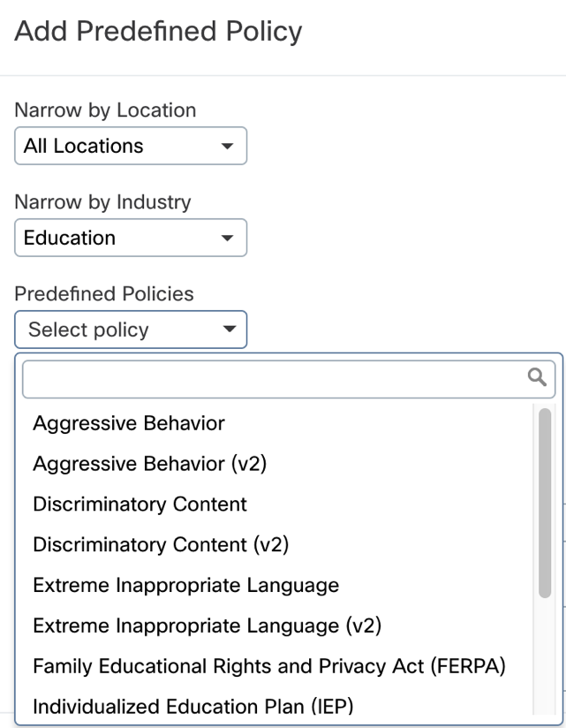This screenshot has height=728, width=566.
Task: Select the Discriminatory Content policy
Action: [x=140, y=504]
